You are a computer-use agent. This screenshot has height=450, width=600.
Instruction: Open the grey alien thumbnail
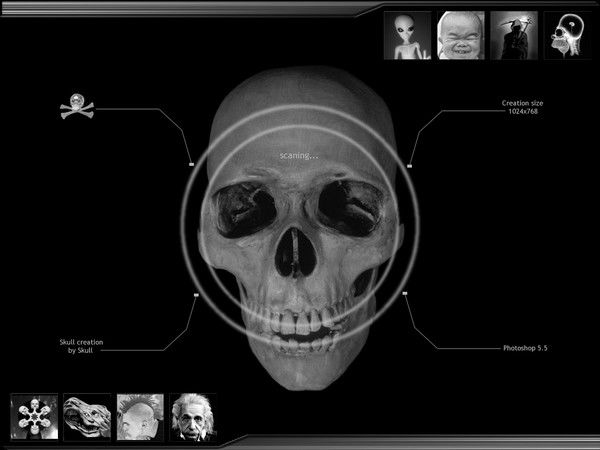click(x=407, y=35)
